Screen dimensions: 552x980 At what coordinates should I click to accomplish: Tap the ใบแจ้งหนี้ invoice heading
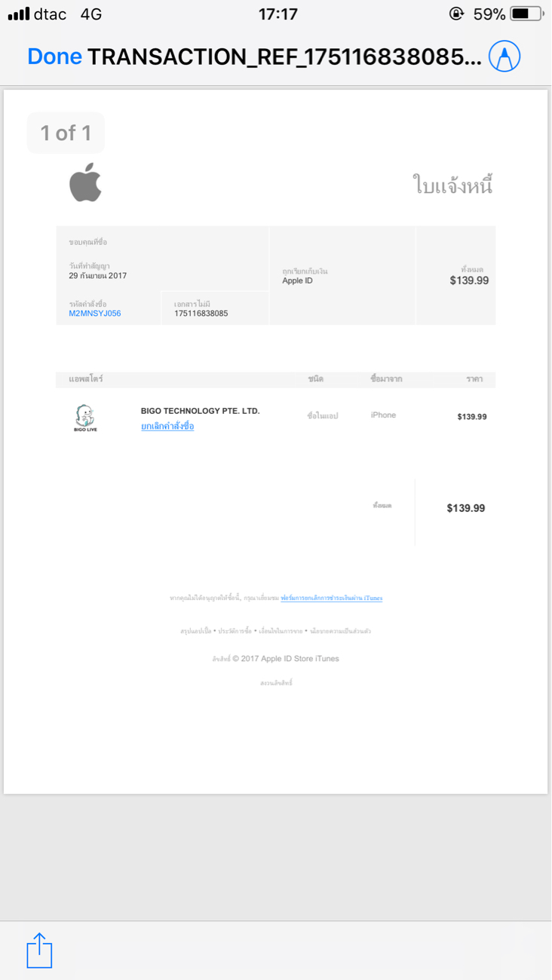452,185
